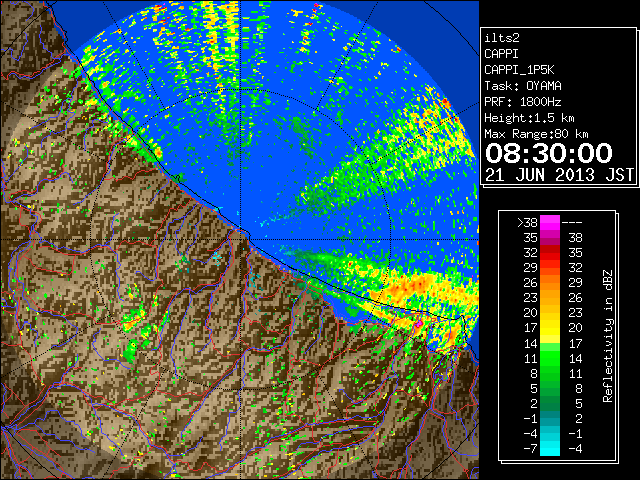The image size is (640, 480).
Task: Click the dark green 2 to 5 dBZ band
Action: (550, 404)
